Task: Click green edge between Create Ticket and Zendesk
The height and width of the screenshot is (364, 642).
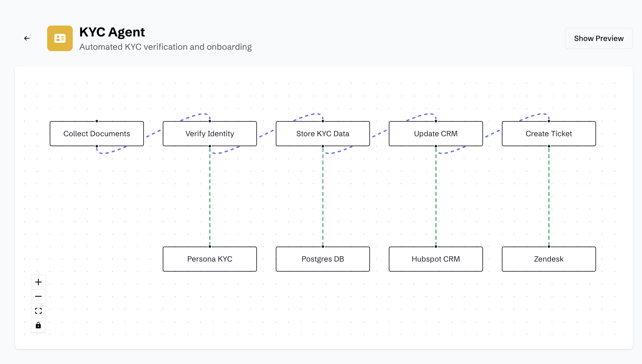Action: (549, 196)
